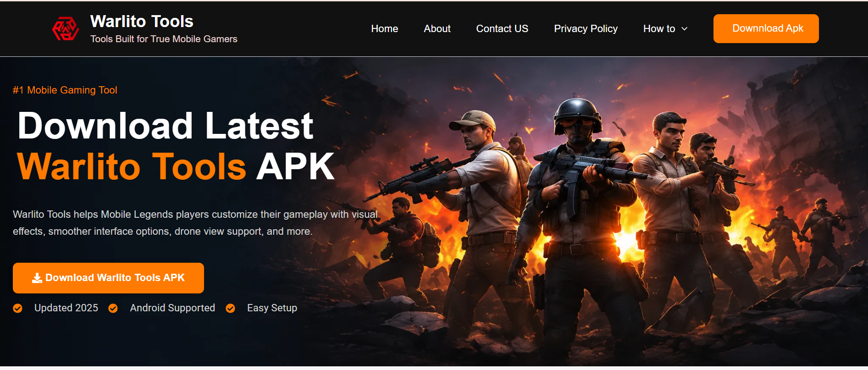Expand the How to dropdown chevron
This screenshot has height=370, width=868.
685,29
